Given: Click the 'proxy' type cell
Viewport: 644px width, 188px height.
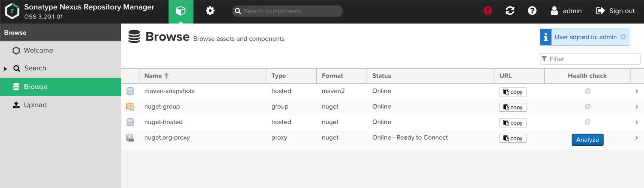Looking at the screenshot, I should coord(279,138).
